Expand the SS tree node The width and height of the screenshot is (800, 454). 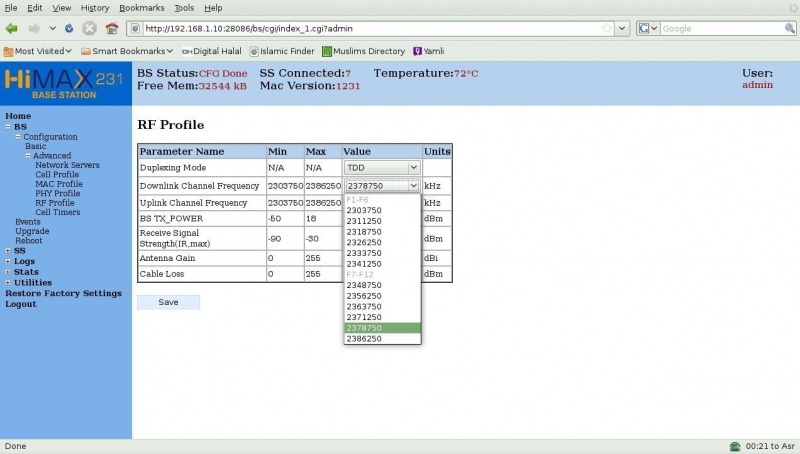9,250
